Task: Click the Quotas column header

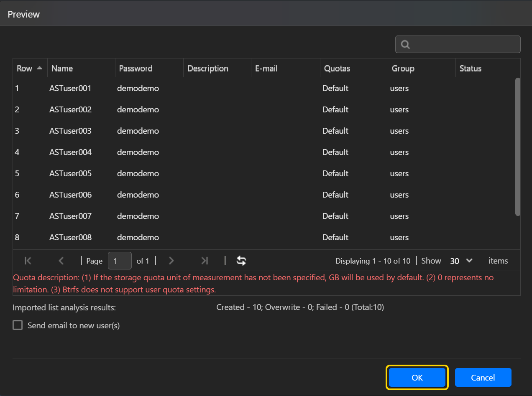Action: pos(337,69)
